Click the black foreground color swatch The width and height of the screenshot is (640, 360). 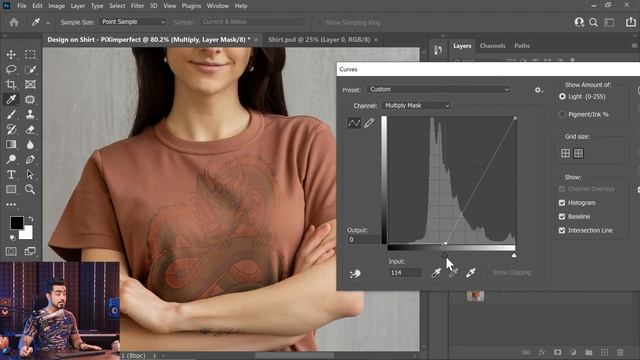(17, 223)
